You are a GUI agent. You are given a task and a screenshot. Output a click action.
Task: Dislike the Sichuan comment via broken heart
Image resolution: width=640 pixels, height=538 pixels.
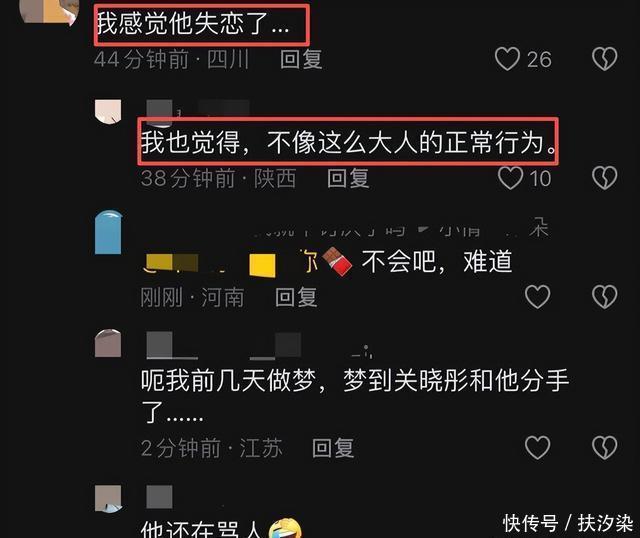tap(604, 59)
